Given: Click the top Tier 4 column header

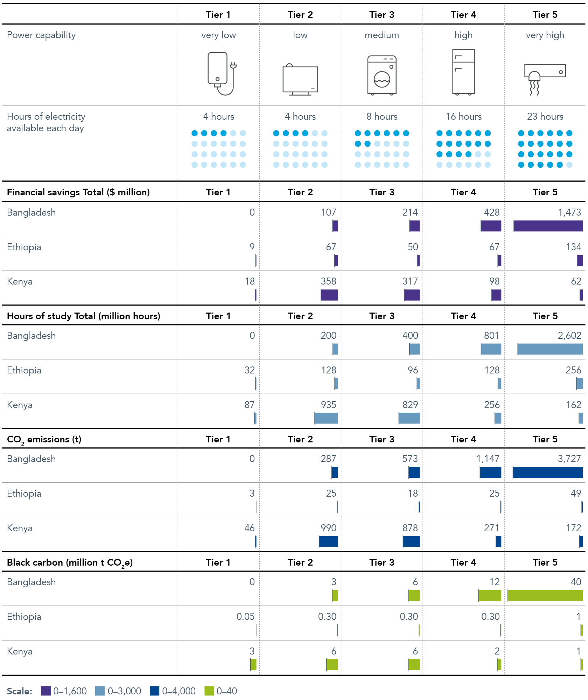Looking at the screenshot, I should (x=463, y=15).
